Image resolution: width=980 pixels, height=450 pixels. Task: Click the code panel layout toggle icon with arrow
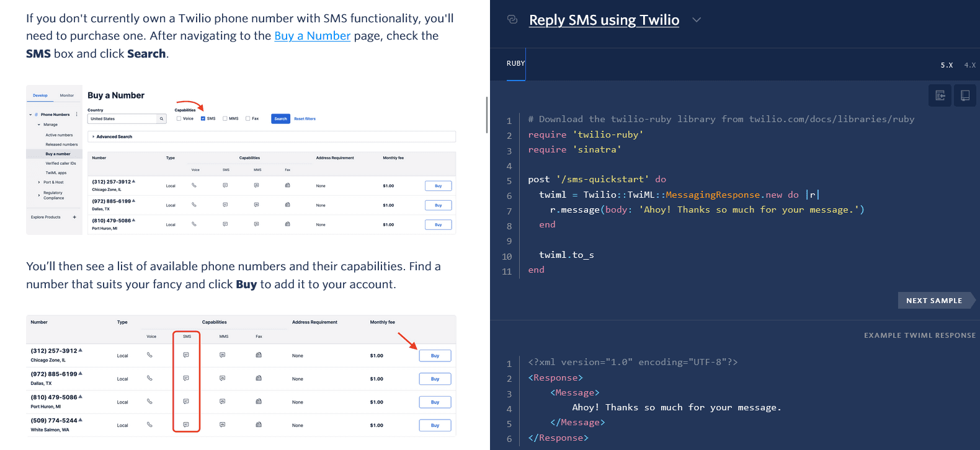(940, 95)
